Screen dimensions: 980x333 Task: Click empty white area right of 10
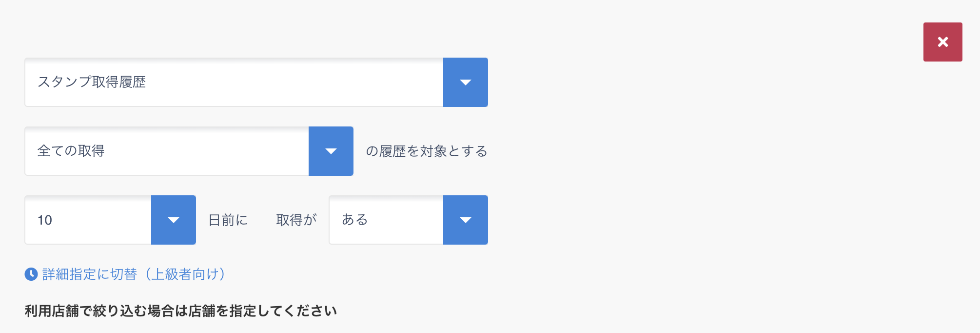[x=102, y=220]
